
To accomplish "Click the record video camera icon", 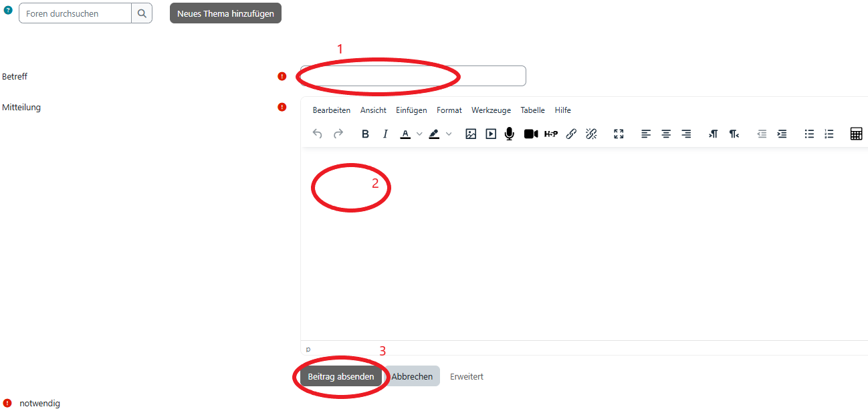I will (531, 134).
